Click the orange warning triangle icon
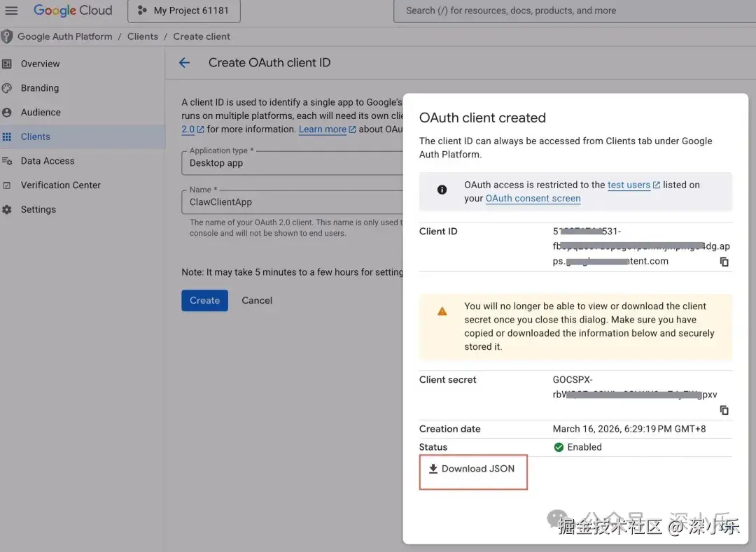 point(442,311)
